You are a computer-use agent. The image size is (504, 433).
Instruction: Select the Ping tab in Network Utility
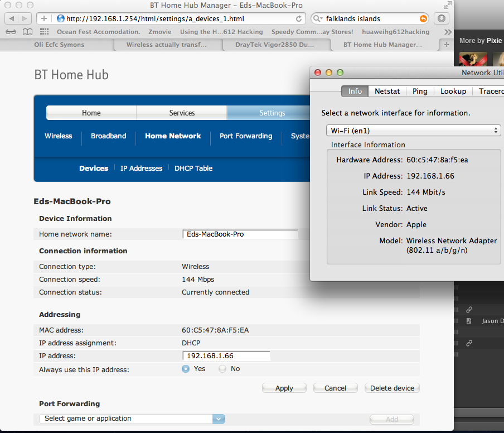coord(420,91)
